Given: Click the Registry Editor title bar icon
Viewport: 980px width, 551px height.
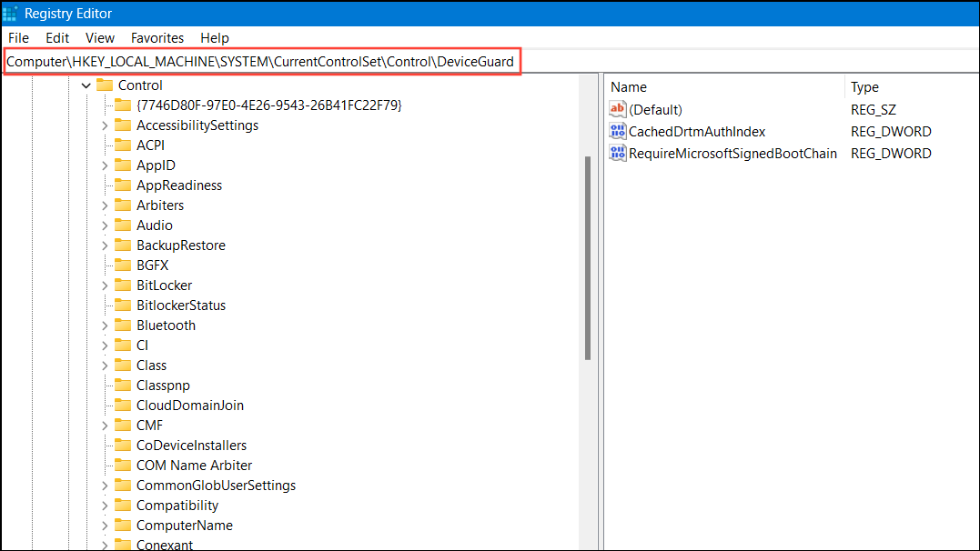Looking at the screenshot, I should coord(10,13).
